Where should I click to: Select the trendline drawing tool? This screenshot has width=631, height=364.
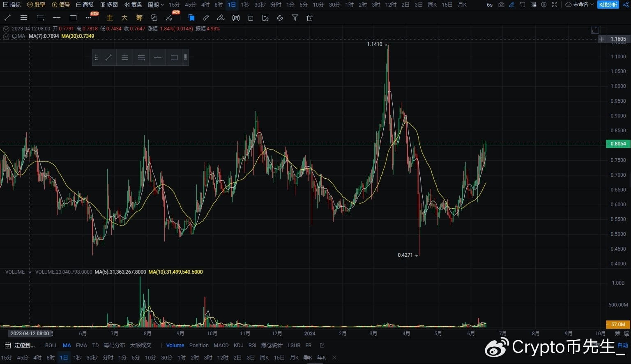pos(7,18)
